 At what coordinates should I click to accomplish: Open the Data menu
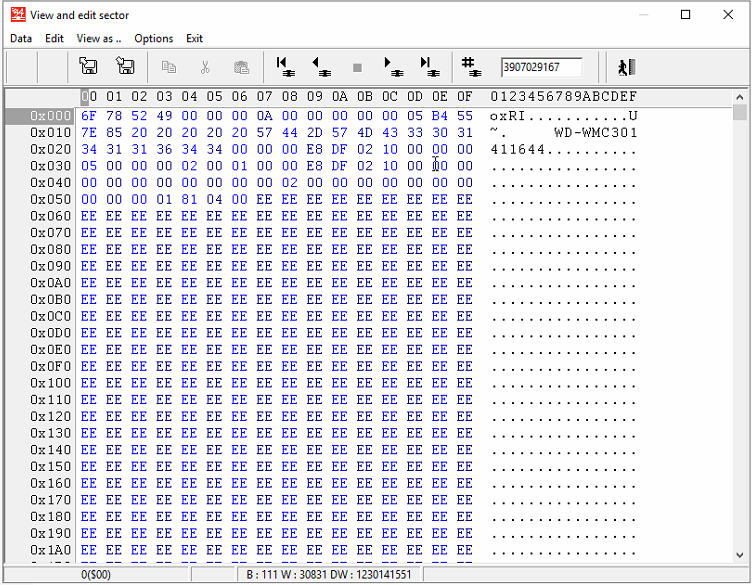[x=21, y=38]
